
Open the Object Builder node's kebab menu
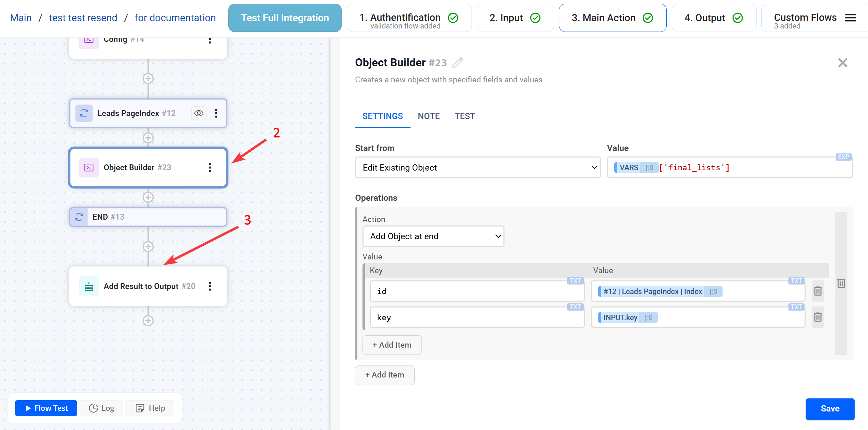210,167
